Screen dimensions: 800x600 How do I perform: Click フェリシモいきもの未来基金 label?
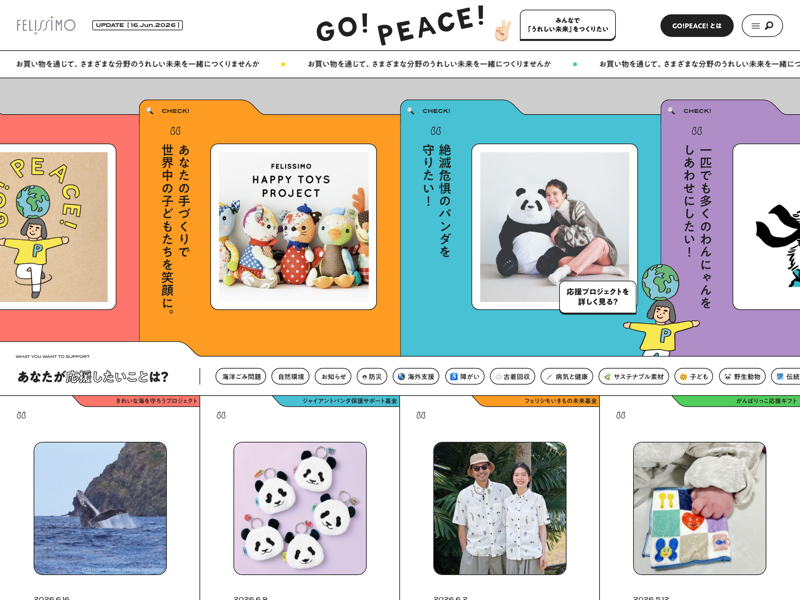[560, 401]
